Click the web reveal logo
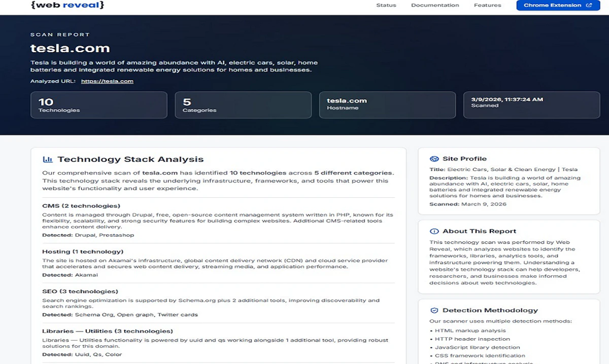This screenshot has width=609, height=364. (67, 5)
